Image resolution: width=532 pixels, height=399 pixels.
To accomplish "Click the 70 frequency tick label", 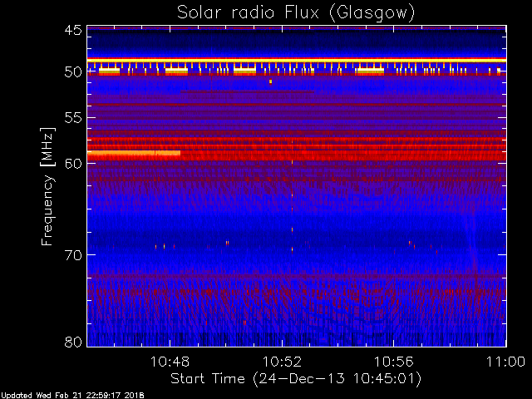I will (x=73, y=255).
